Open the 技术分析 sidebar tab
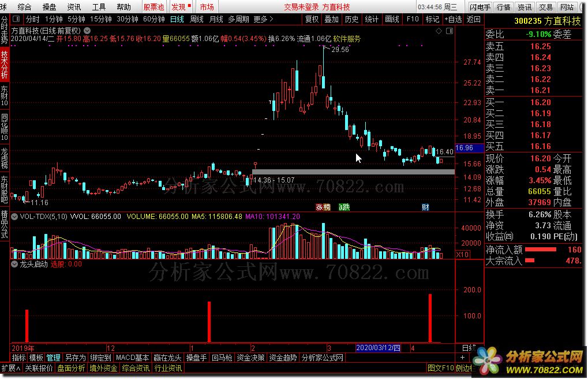This screenshot has width=588, height=379. coord(5,65)
